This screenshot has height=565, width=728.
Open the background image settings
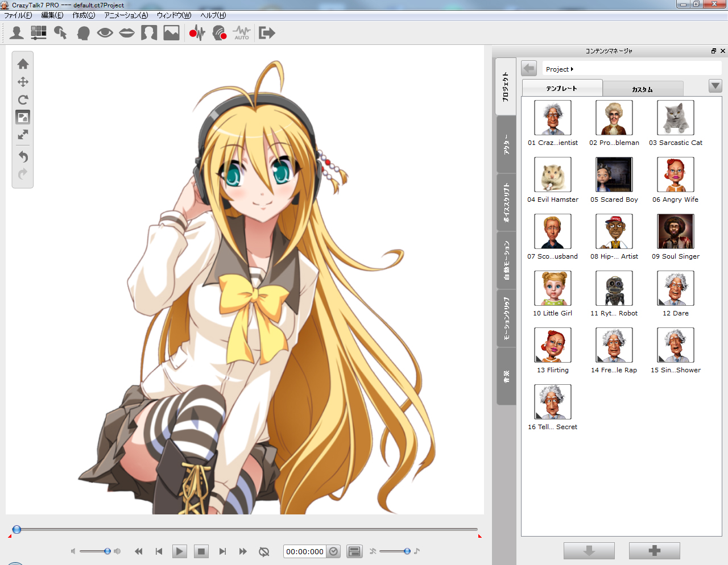coord(171,33)
